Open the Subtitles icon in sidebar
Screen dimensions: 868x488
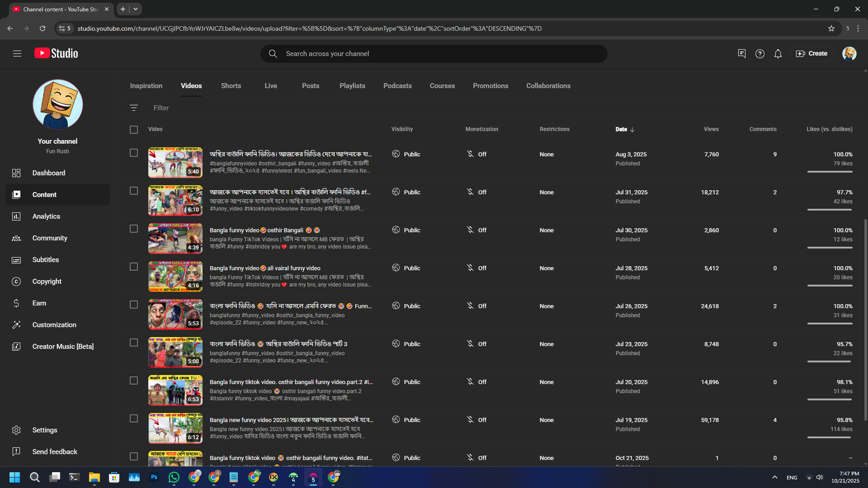click(x=16, y=260)
